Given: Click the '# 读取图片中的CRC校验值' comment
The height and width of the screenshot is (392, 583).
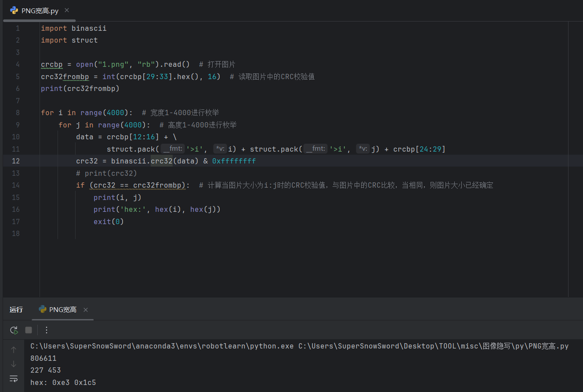Looking at the screenshot, I should 272,76.
